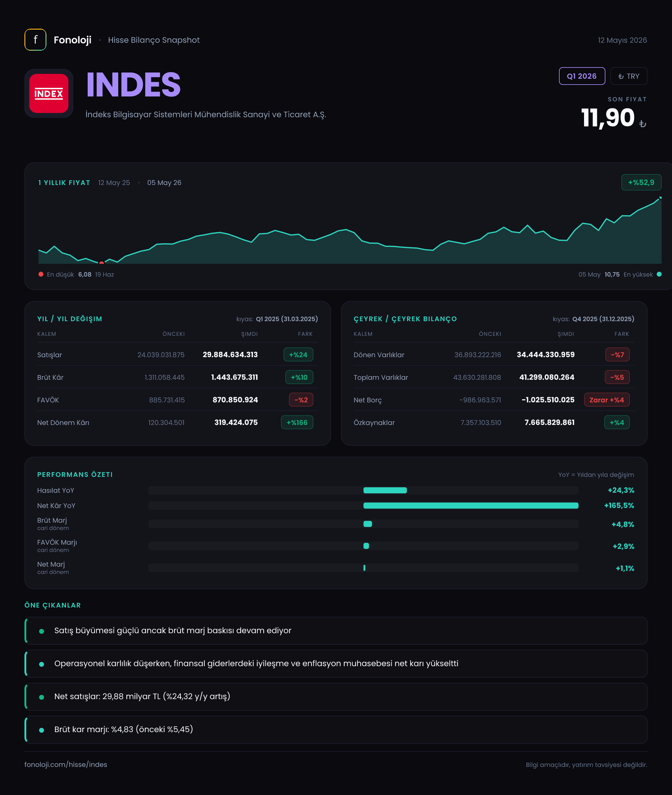Click the INDES ticker title
Screen dimensions: 672x795
coord(133,85)
